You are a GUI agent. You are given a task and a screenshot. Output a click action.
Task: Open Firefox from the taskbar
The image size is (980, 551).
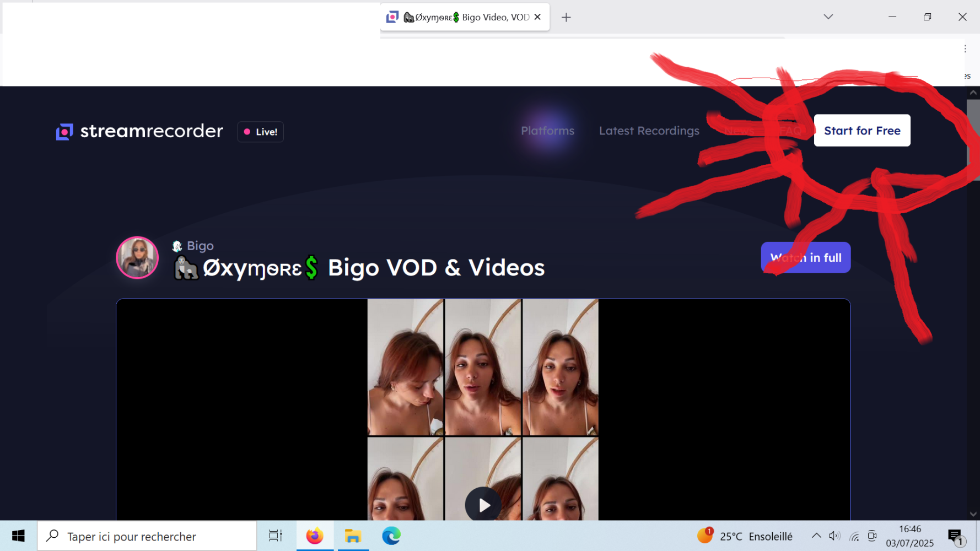coord(315,536)
